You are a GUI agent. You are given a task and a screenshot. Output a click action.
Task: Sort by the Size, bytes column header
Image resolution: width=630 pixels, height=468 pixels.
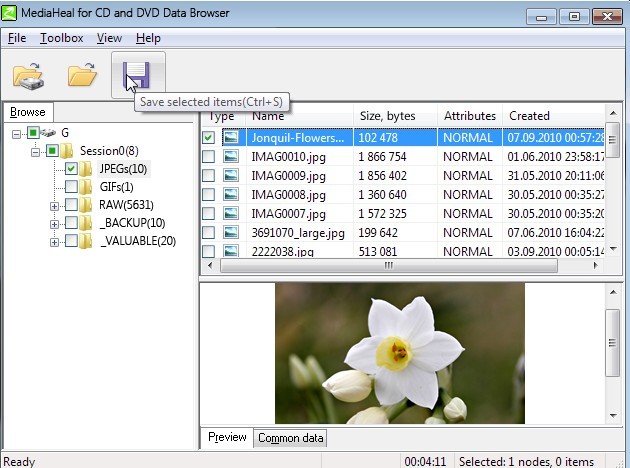[395, 116]
